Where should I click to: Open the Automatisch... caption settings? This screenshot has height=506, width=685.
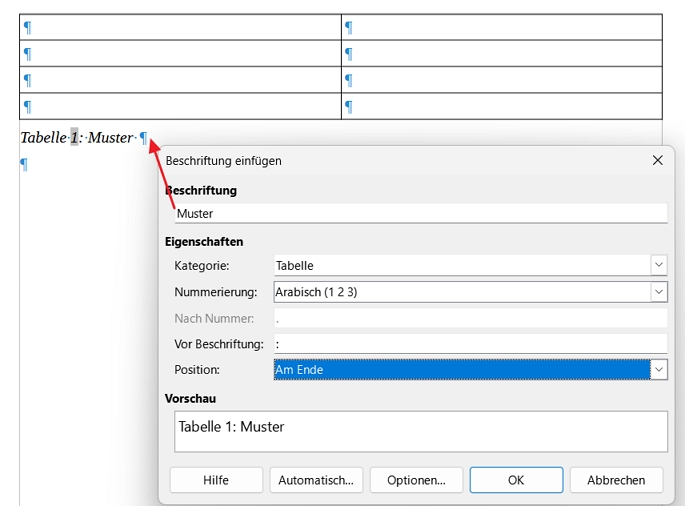point(316,480)
